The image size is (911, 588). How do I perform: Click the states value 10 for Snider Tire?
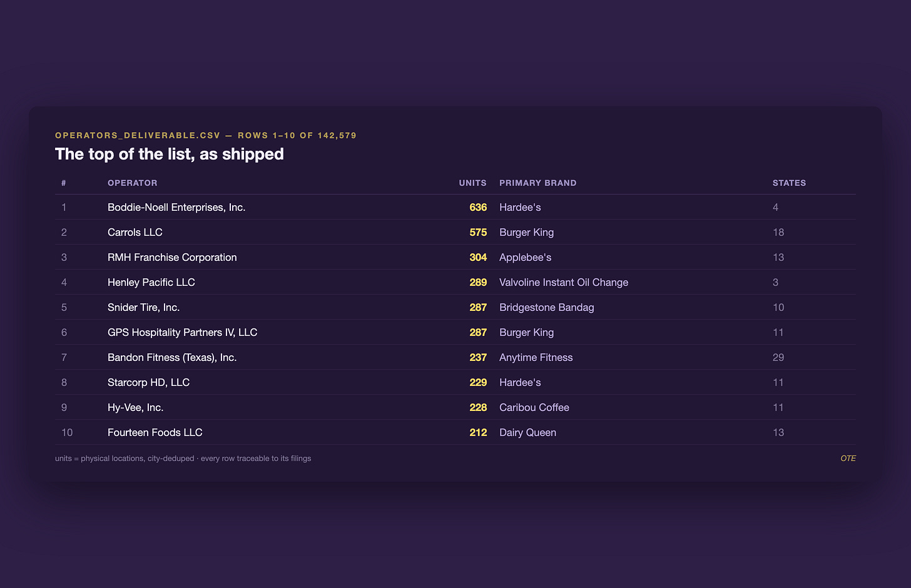[778, 307]
